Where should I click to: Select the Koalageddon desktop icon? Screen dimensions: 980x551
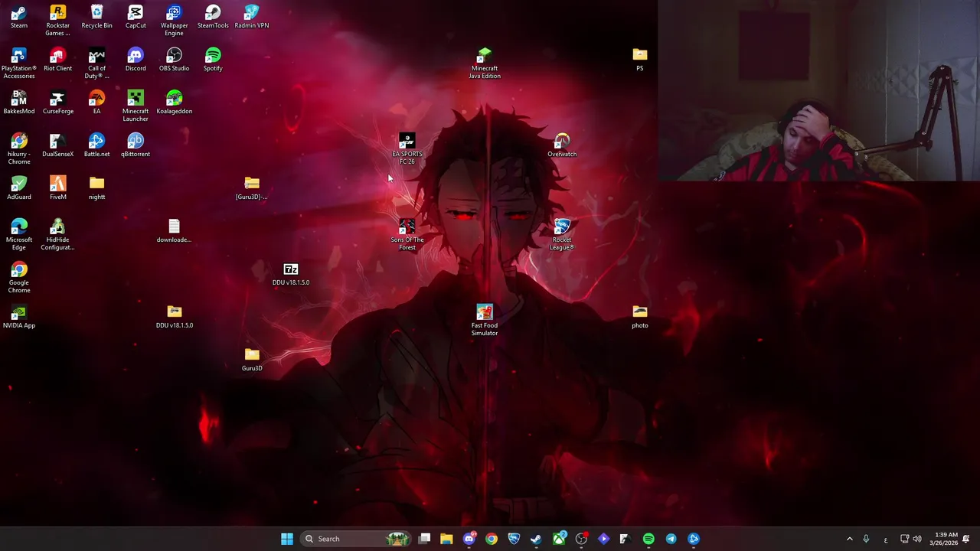pyautogui.click(x=174, y=103)
